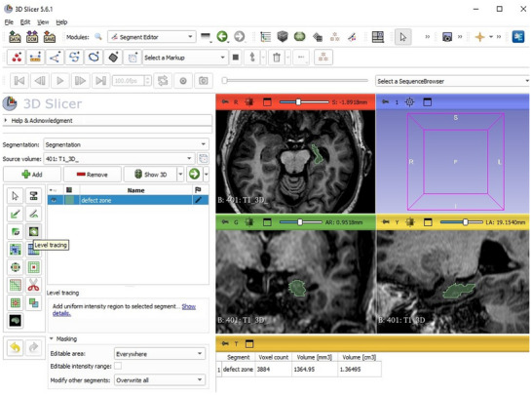The width and height of the screenshot is (532, 395).
Task: Click the Remove segment button
Action: pos(93,175)
